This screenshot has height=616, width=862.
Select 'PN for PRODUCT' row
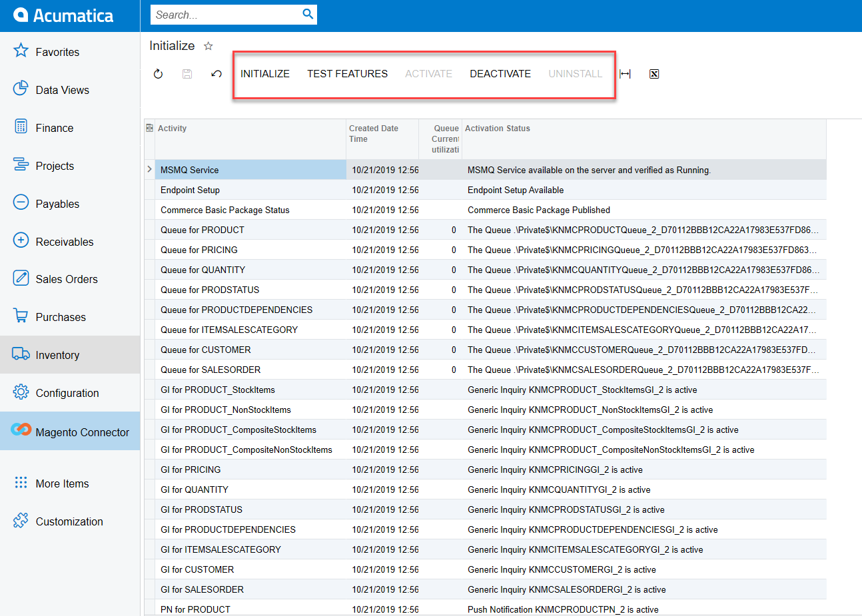pyautogui.click(x=486, y=607)
